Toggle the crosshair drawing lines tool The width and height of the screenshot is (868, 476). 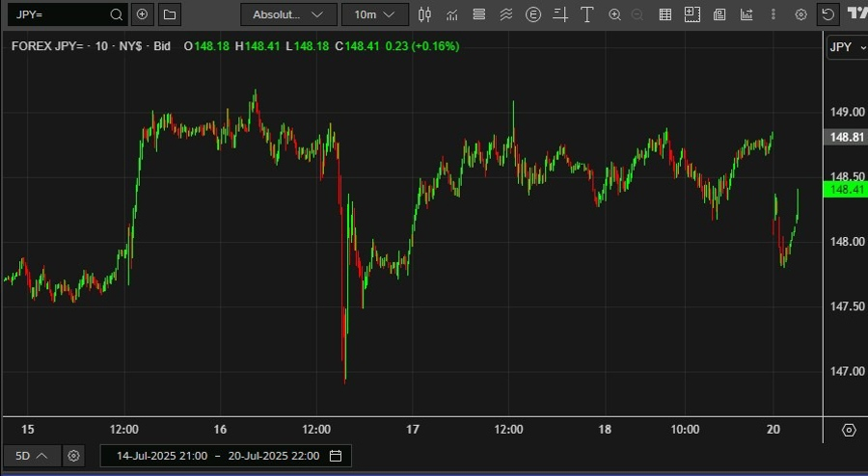pyautogui.click(x=560, y=14)
